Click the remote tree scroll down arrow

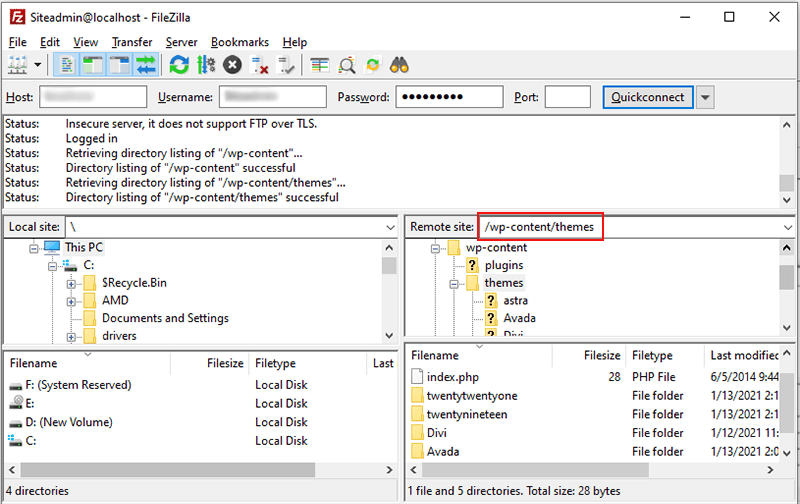787,328
